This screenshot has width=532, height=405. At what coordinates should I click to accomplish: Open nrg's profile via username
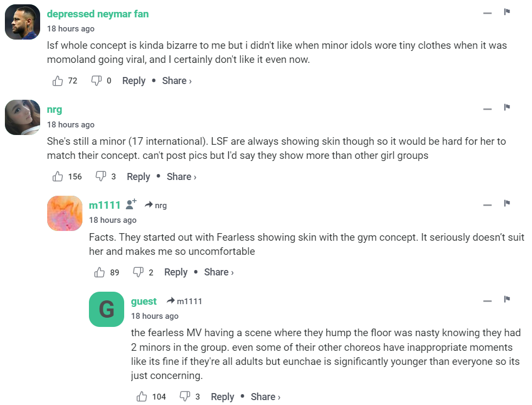click(x=54, y=110)
